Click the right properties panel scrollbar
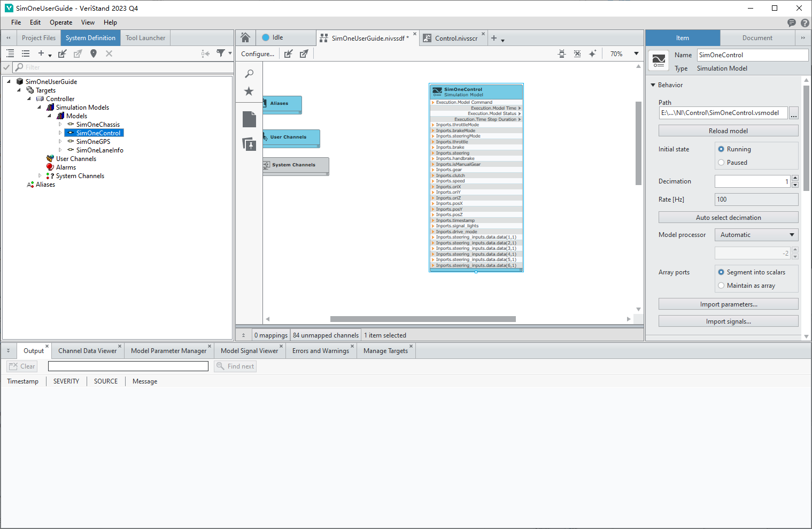 click(x=806, y=138)
